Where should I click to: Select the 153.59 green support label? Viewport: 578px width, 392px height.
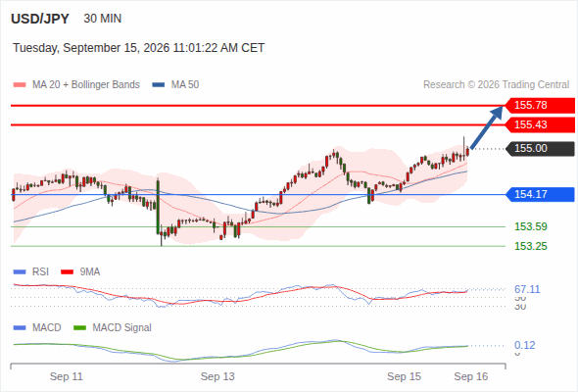[x=530, y=226]
